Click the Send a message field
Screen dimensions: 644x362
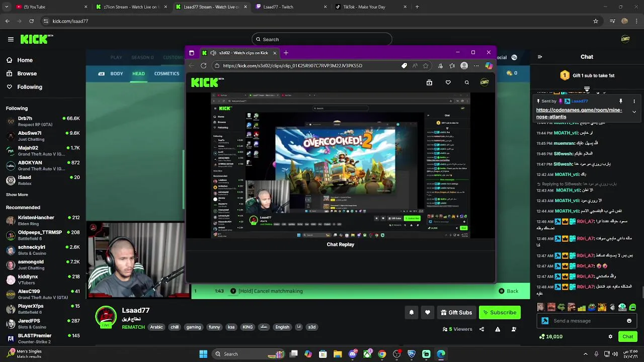586,321
